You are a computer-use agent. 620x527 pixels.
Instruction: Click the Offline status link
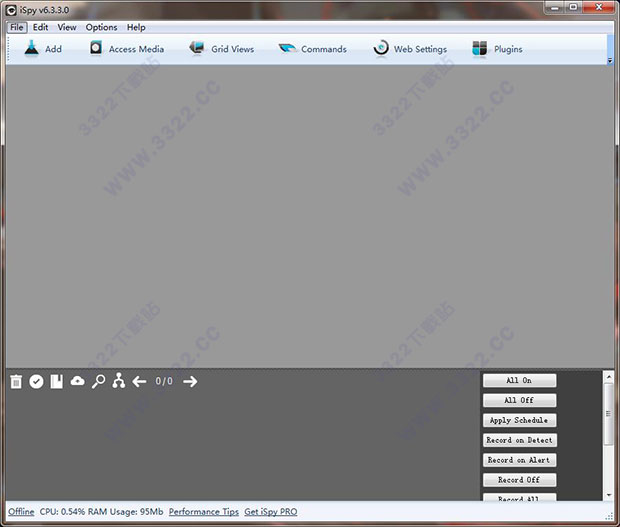[x=21, y=512]
